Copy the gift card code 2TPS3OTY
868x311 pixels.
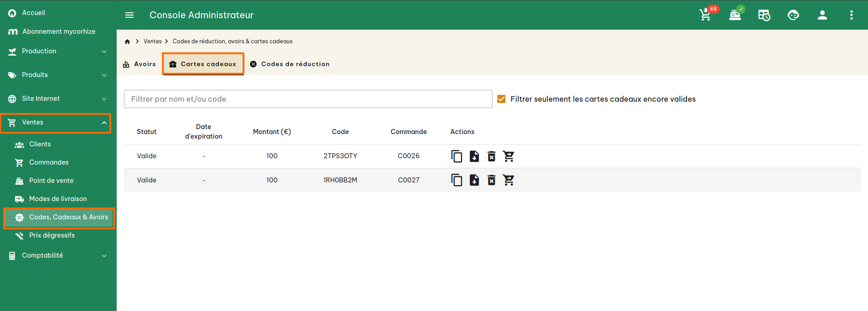point(457,156)
